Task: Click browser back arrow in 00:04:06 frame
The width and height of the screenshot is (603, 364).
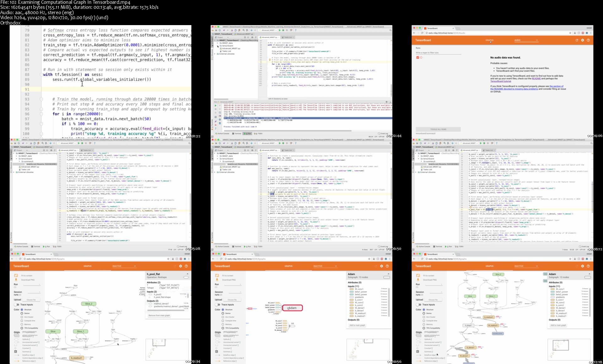Action: [x=414, y=33]
